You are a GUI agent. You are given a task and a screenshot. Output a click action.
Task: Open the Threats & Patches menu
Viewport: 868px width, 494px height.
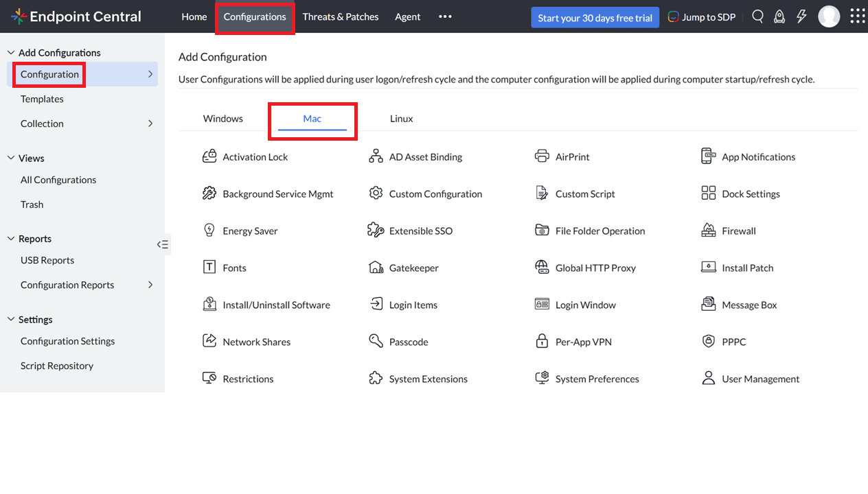coord(341,16)
